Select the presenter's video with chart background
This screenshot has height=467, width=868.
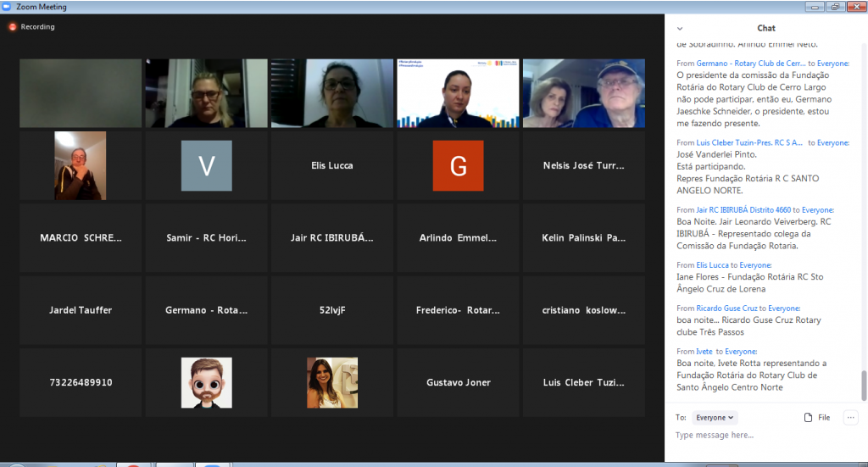[x=458, y=93]
